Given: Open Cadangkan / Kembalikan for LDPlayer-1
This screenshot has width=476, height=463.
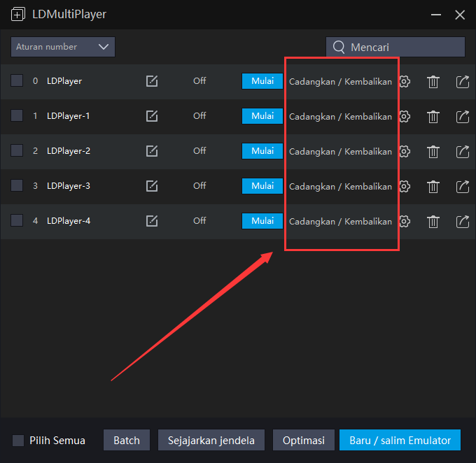Looking at the screenshot, I should (340, 117).
